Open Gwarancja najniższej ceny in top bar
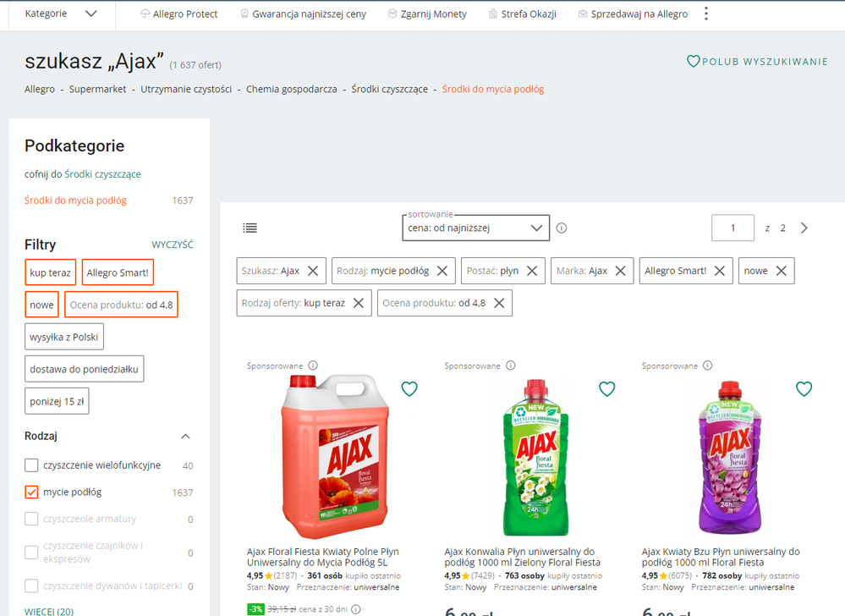 [304, 14]
